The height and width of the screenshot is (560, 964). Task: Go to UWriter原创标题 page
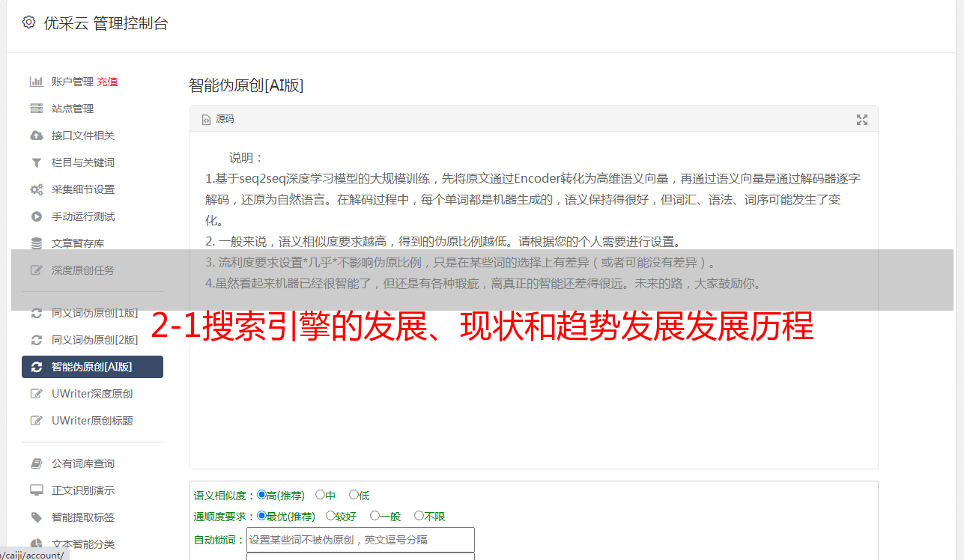click(x=92, y=421)
